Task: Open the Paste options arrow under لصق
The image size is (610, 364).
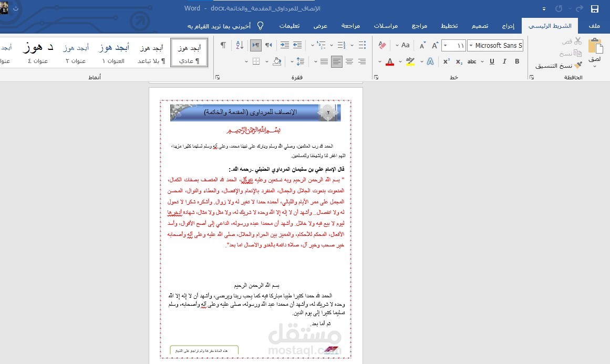Action: pos(595,67)
